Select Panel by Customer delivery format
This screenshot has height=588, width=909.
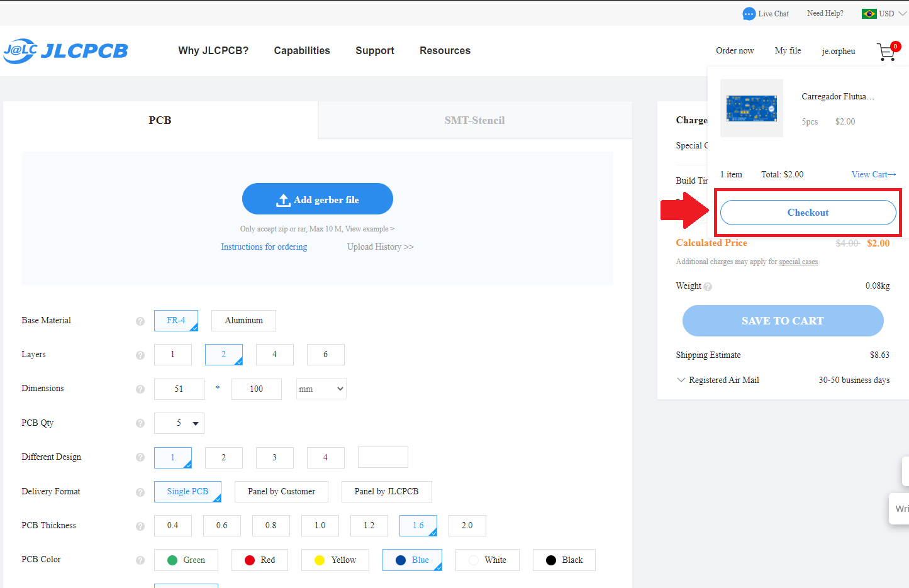tap(281, 492)
